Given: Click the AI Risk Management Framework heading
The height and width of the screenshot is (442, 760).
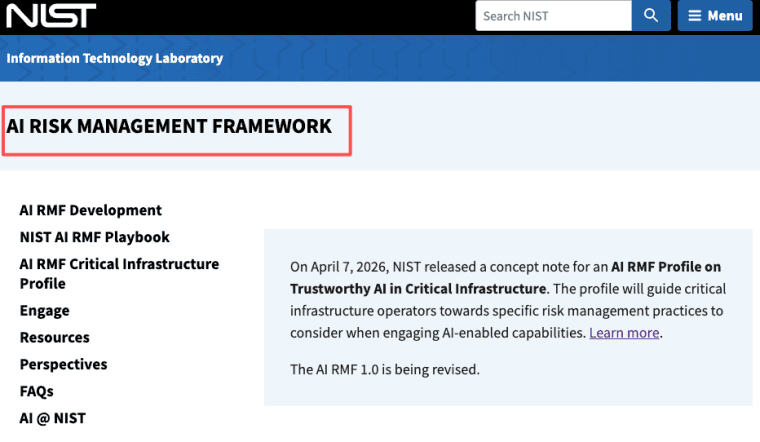Looking at the screenshot, I should pos(169,126).
